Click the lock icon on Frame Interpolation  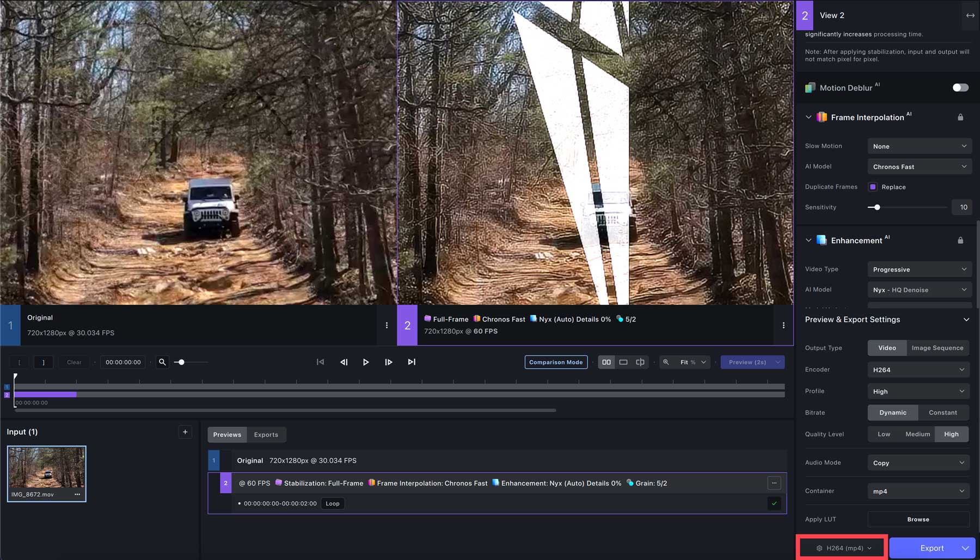click(x=960, y=117)
